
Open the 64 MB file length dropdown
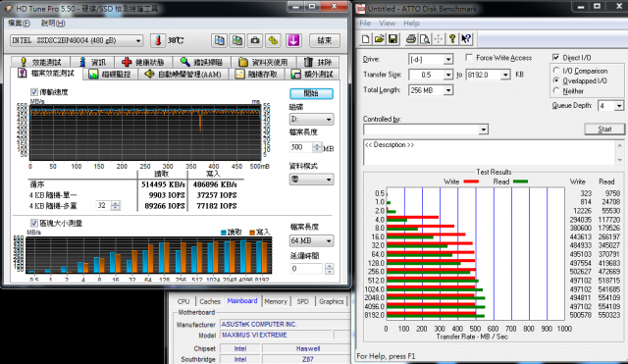311,241
